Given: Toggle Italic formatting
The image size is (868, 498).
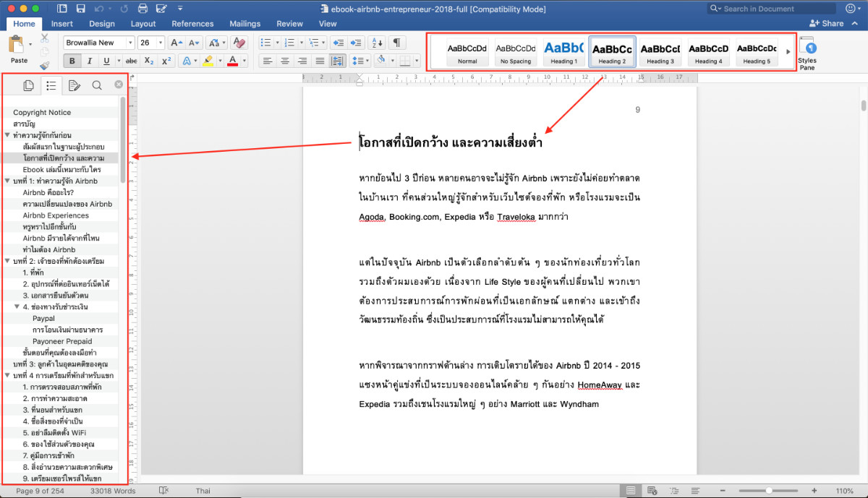Looking at the screenshot, I should pyautogui.click(x=90, y=61).
